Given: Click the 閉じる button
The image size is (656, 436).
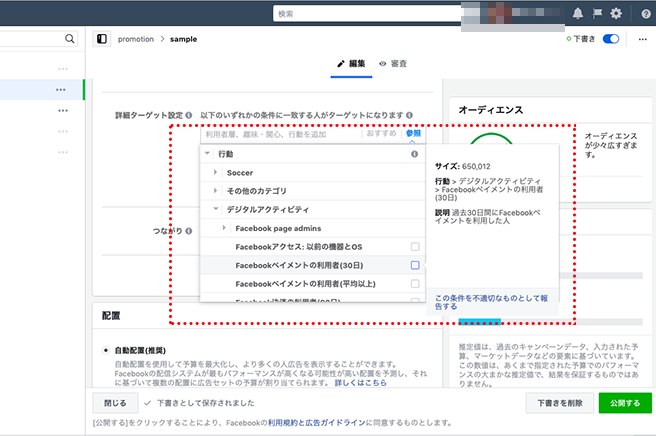Looking at the screenshot, I should point(115,403).
